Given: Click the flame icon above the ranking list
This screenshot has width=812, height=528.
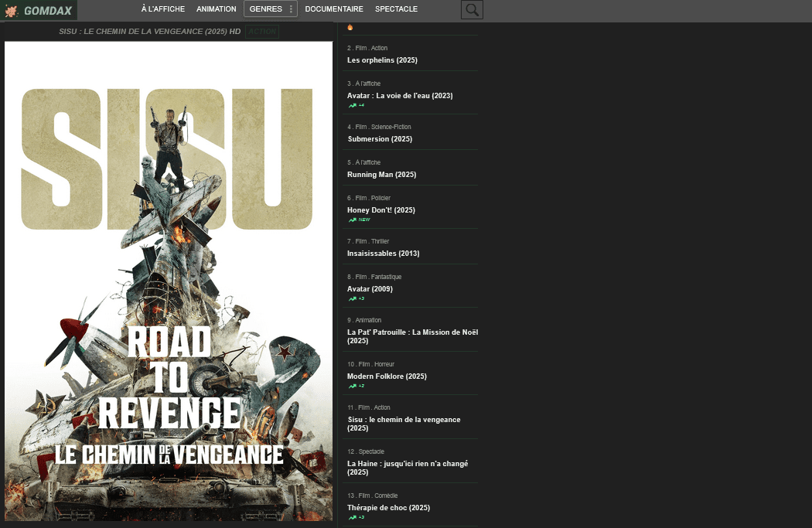Looking at the screenshot, I should (350, 27).
